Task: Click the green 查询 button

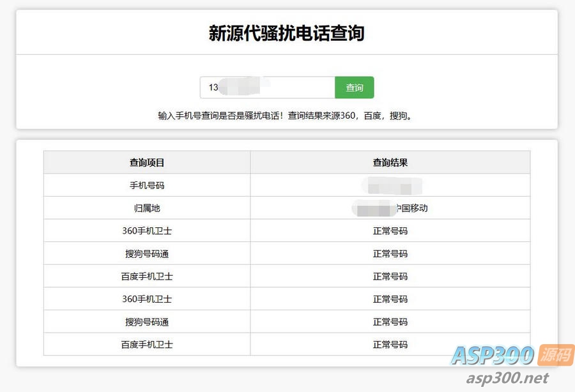Action: tap(354, 87)
